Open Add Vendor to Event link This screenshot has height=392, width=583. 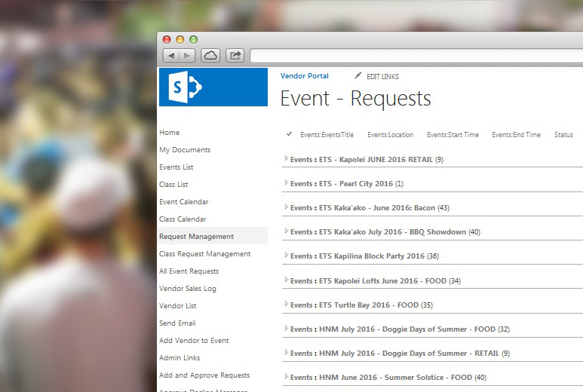coord(194,341)
